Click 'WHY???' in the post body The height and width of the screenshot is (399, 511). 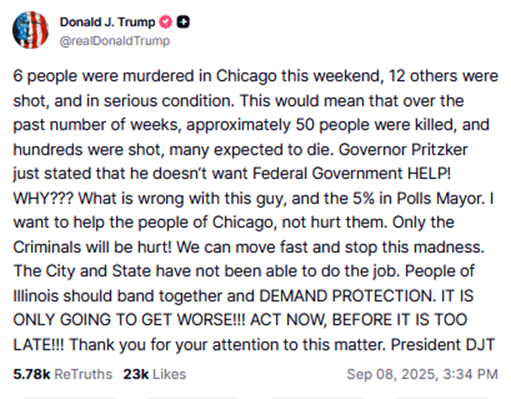pos(43,198)
